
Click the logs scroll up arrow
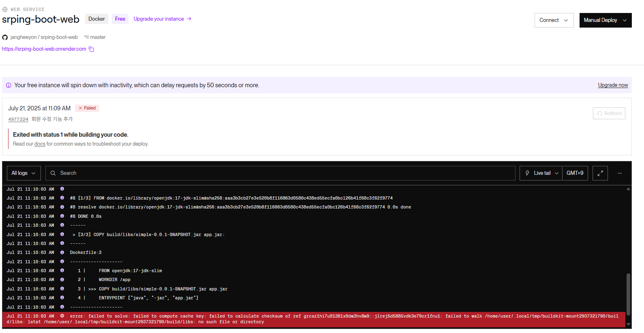point(628,189)
